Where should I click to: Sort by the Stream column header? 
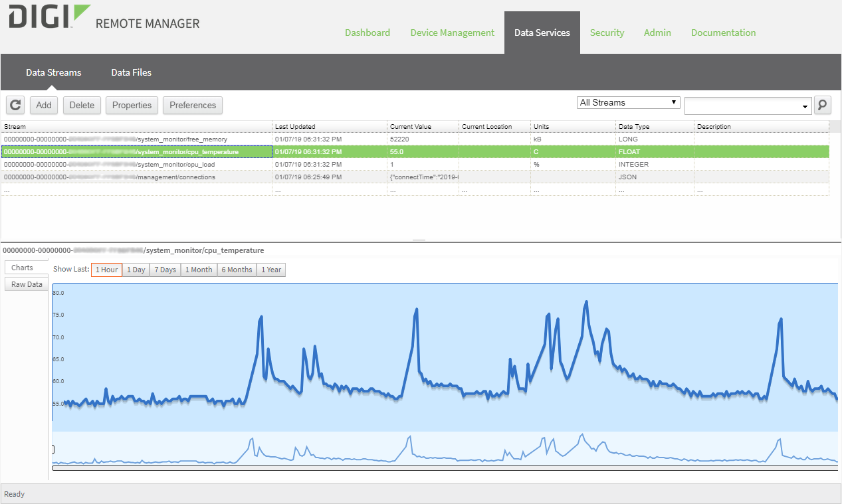coord(137,126)
